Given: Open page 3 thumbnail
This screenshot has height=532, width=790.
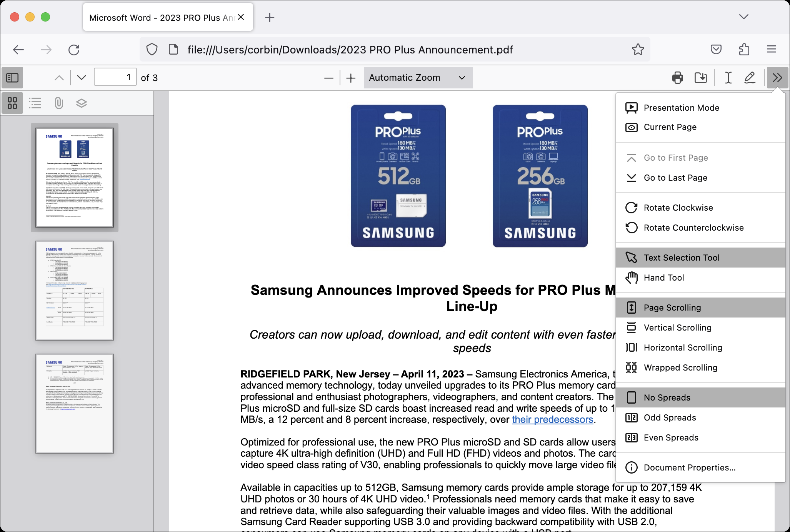Looking at the screenshot, I should (75, 404).
